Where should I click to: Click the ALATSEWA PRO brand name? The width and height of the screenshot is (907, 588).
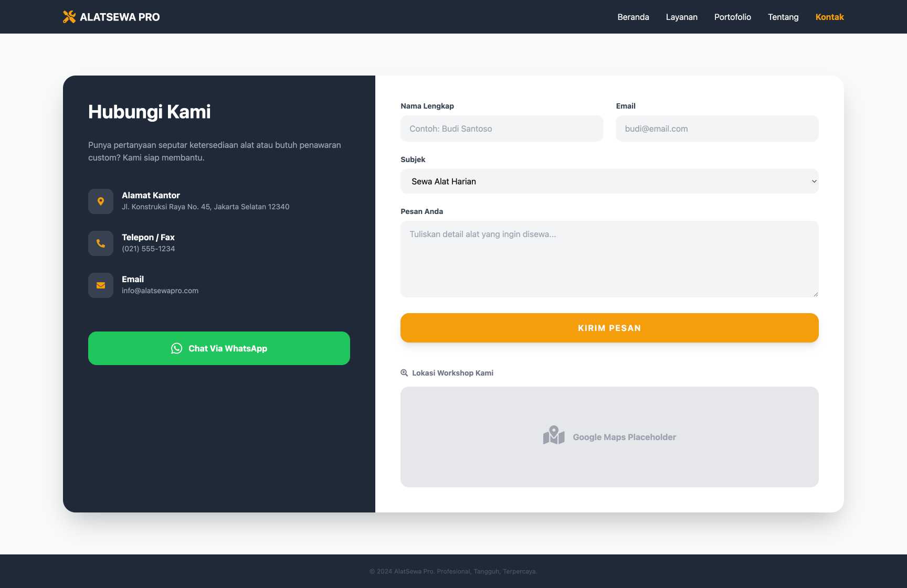point(120,17)
